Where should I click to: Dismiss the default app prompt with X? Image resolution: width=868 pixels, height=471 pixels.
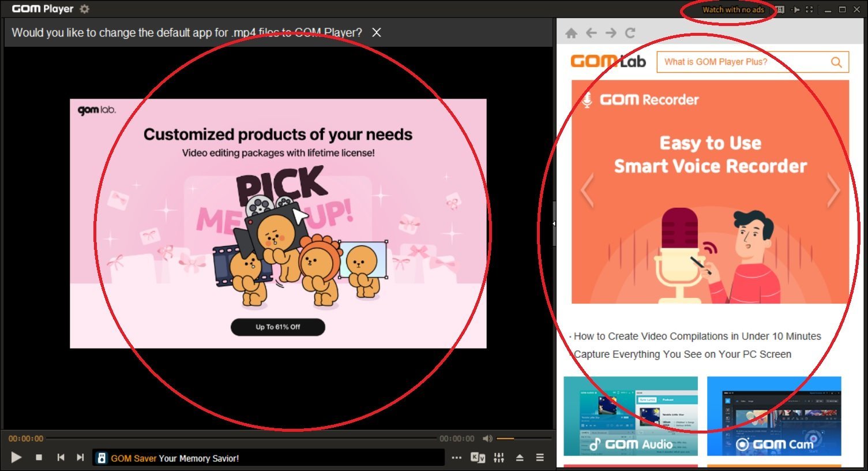pos(377,32)
